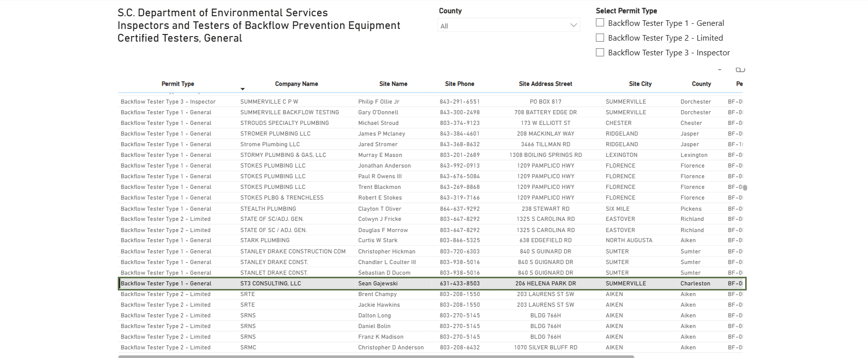The height and width of the screenshot is (358, 868).
Task: Select the SUMMERVILLE C P W company cell
Action: [x=269, y=102]
